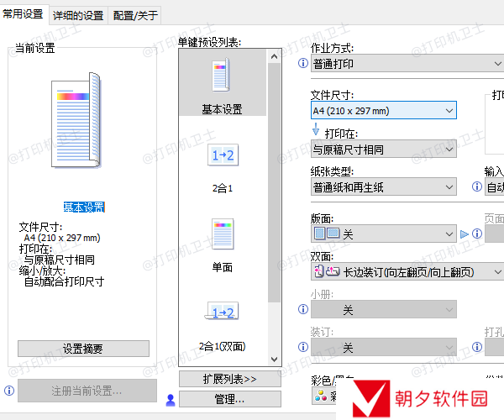Open the 作业方式 dropdown showing 普通打印
Viewport: 504px width, 420px height.
(407, 63)
